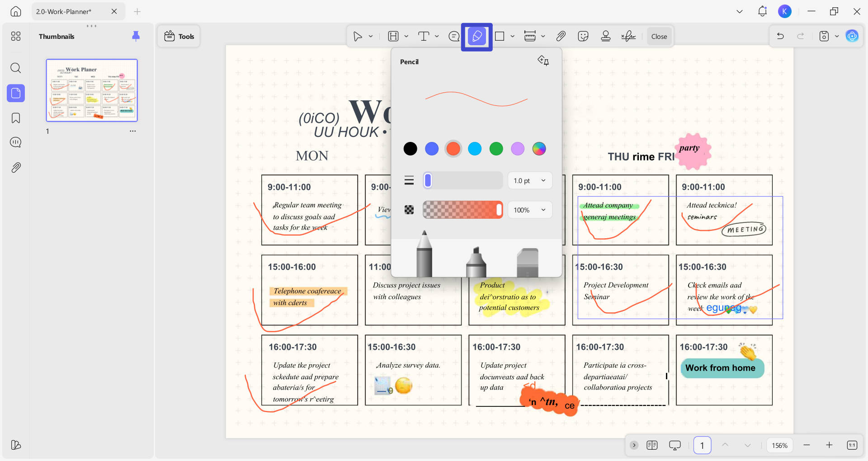Open the signature tool
This screenshot has height=461, width=868.
(x=628, y=36)
